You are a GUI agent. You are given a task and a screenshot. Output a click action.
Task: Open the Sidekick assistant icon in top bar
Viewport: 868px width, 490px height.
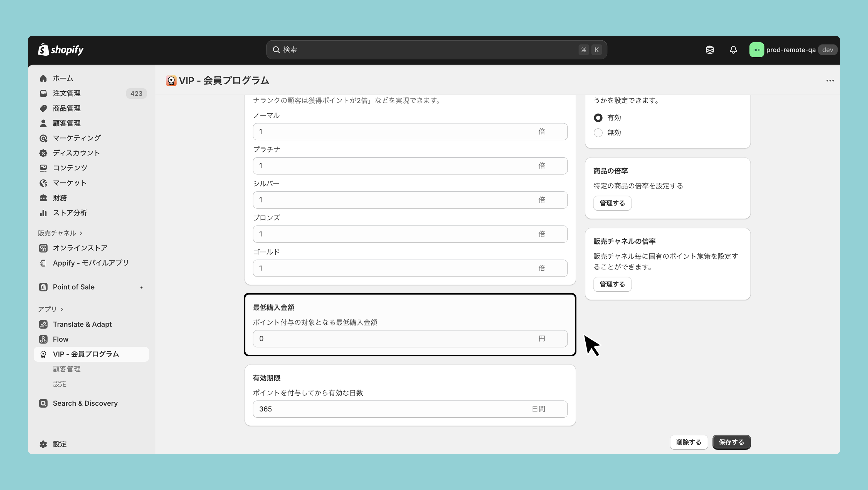[x=710, y=50]
